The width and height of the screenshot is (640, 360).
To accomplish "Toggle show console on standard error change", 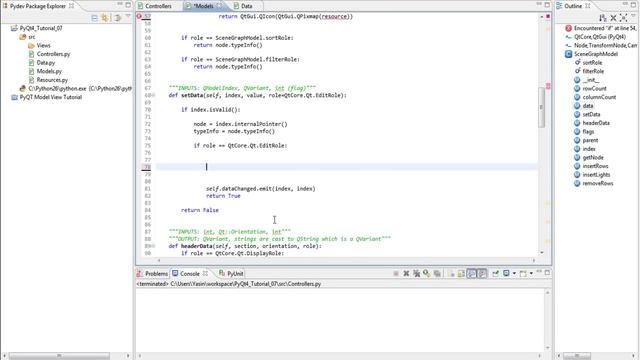I will coord(482,273).
